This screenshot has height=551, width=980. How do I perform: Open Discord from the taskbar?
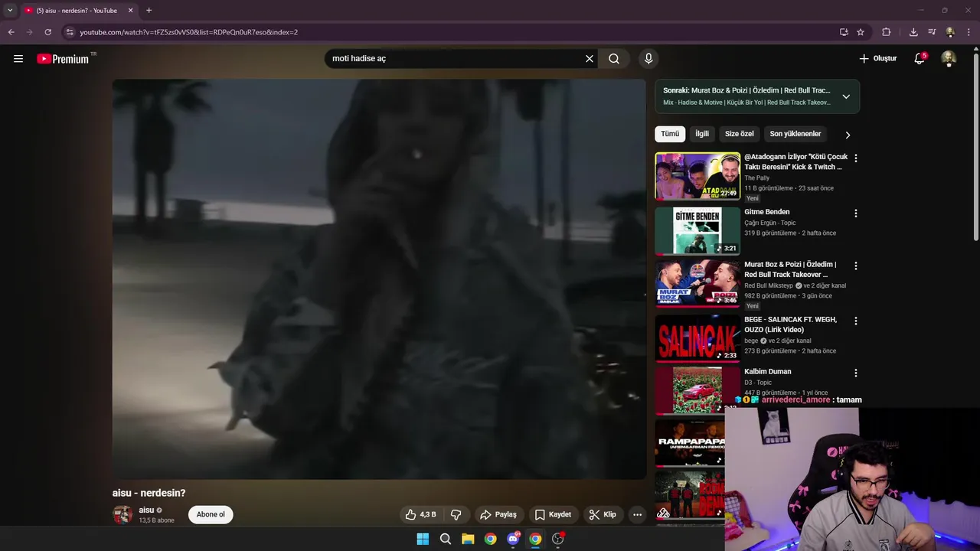[x=513, y=539]
